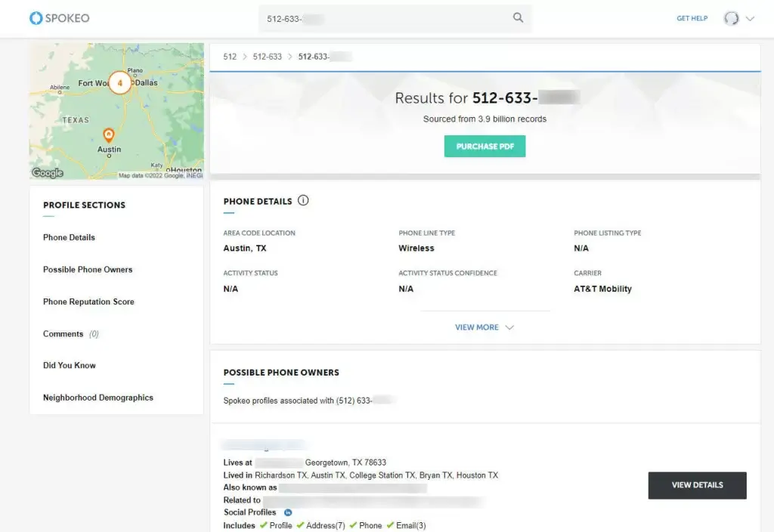Click the search magnifier icon

(518, 18)
